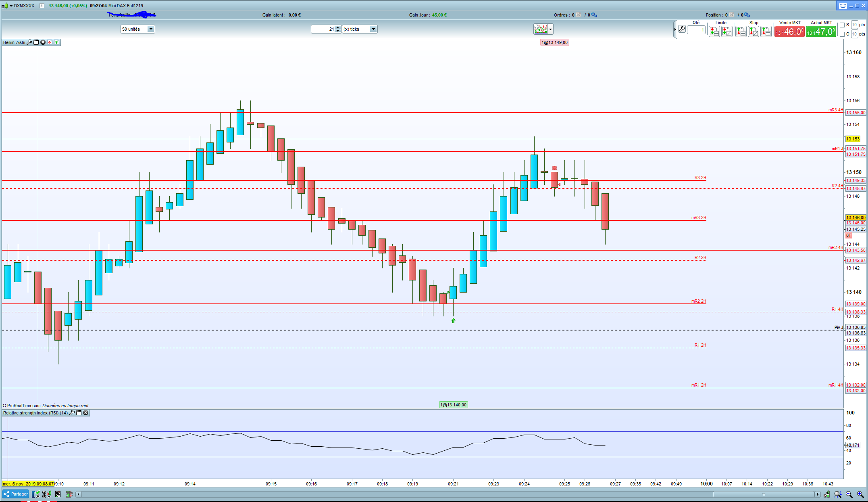Viewport: 868px width, 502px height.
Task: Close the RSI indicator panel
Action: tap(86, 413)
